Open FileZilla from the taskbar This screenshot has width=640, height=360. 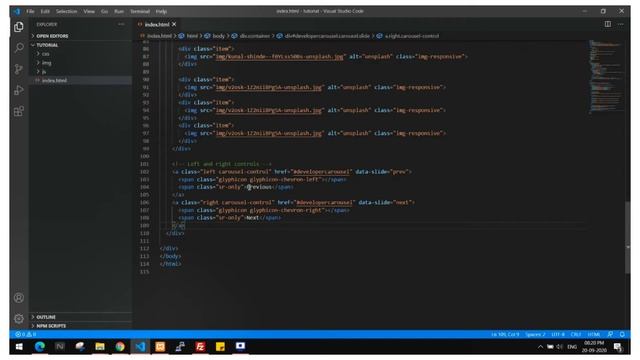point(200,347)
